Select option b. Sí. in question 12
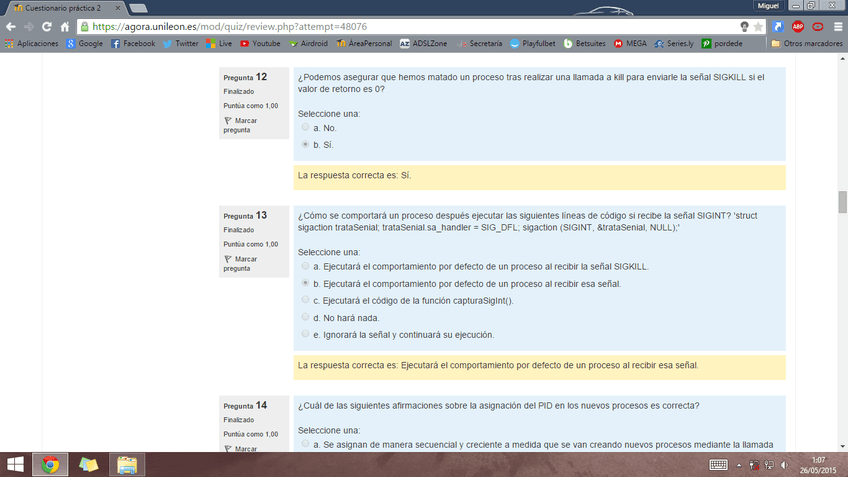Image resolution: width=848 pixels, height=477 pixels. (306, 144)
